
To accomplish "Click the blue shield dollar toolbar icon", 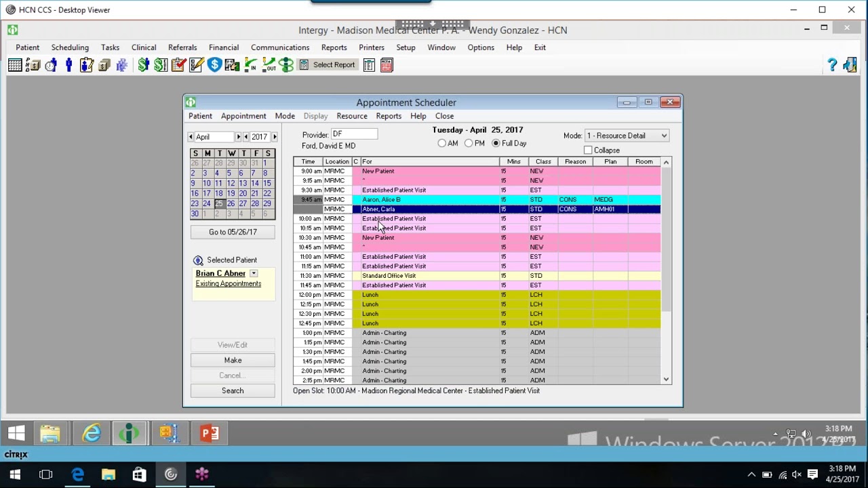I will coord(215,65).
